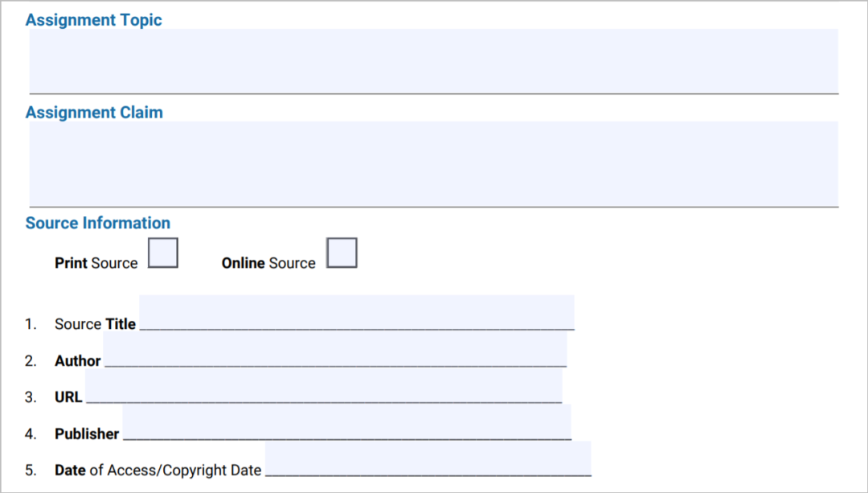
Task: Click the Date of Access/Copyright Date label
Action: pos(158,470)
